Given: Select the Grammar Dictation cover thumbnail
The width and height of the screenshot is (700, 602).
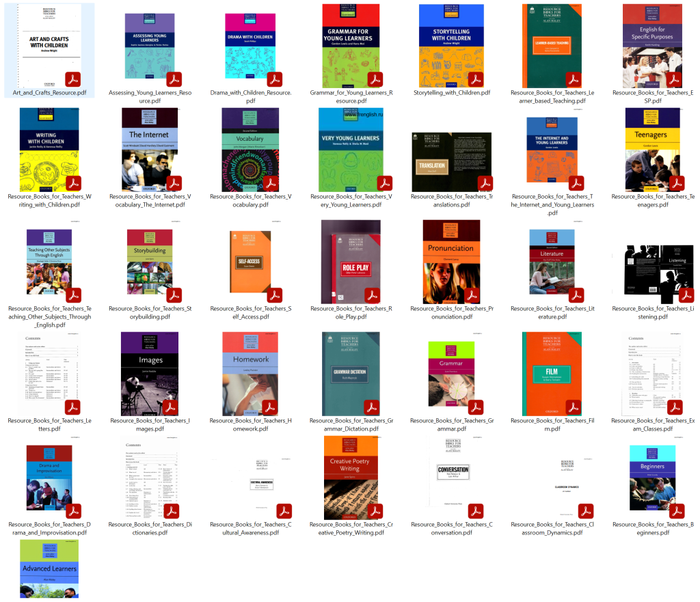Looking at the screenshot, I should click(350, 374).
